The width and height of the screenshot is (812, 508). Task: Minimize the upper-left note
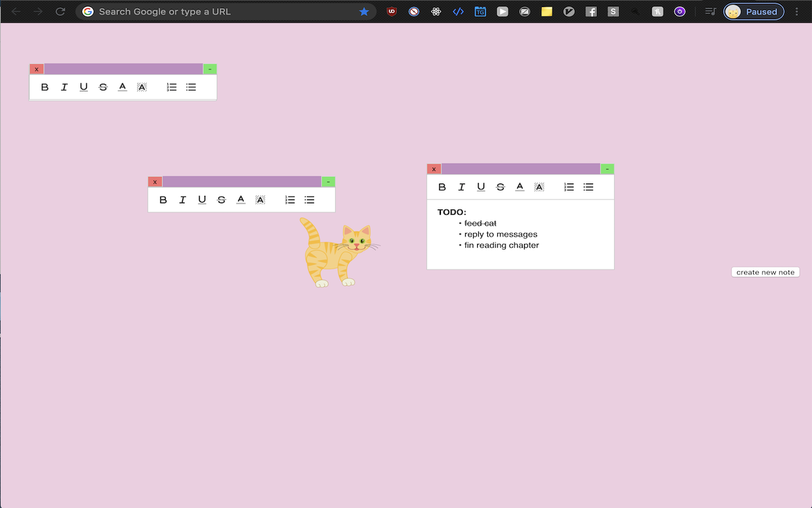tap(210, 69)
